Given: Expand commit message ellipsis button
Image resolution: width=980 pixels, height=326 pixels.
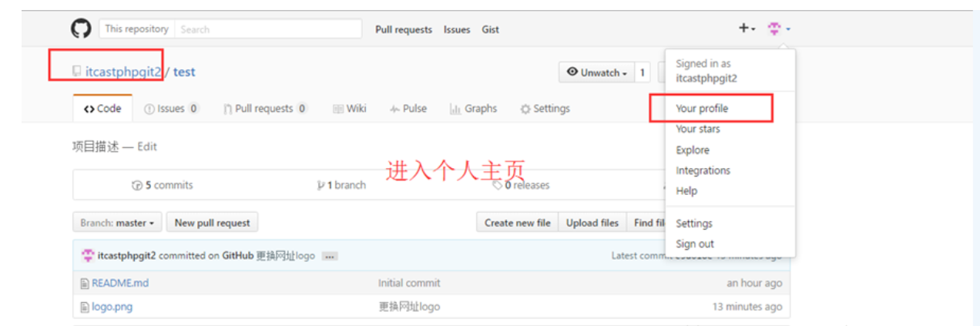Looking at the screenshot, I should pos(329,256).
